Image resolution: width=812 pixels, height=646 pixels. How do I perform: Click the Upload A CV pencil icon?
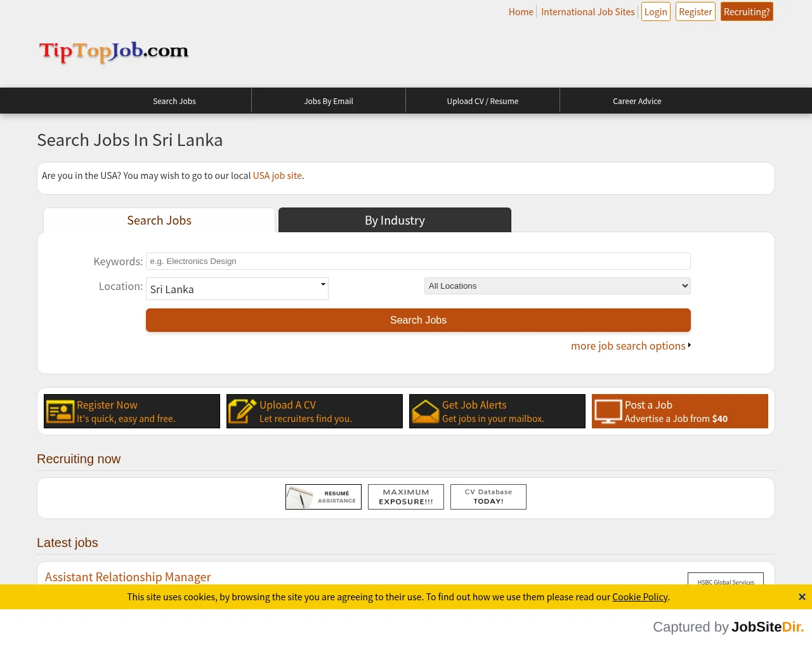[242, 411]
